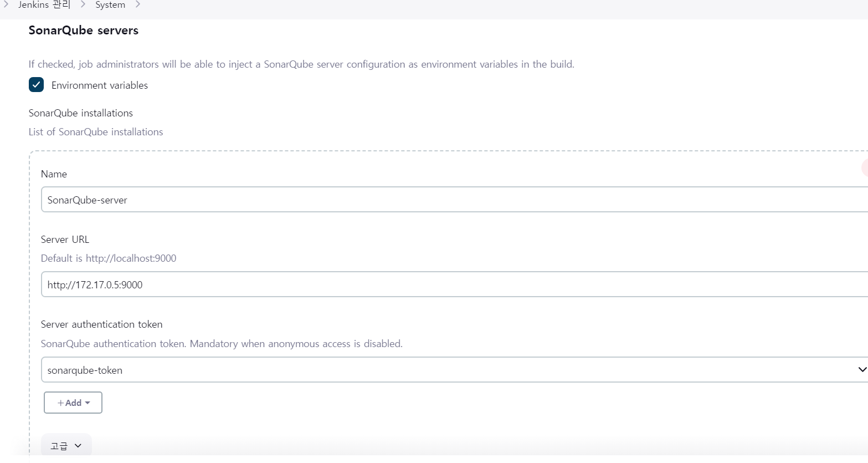The height and width of the screenshot is (463, 868).
Task: Expand the chevron after Jenkins 관리 breadcrumb
Action: [x=83, y=4]
